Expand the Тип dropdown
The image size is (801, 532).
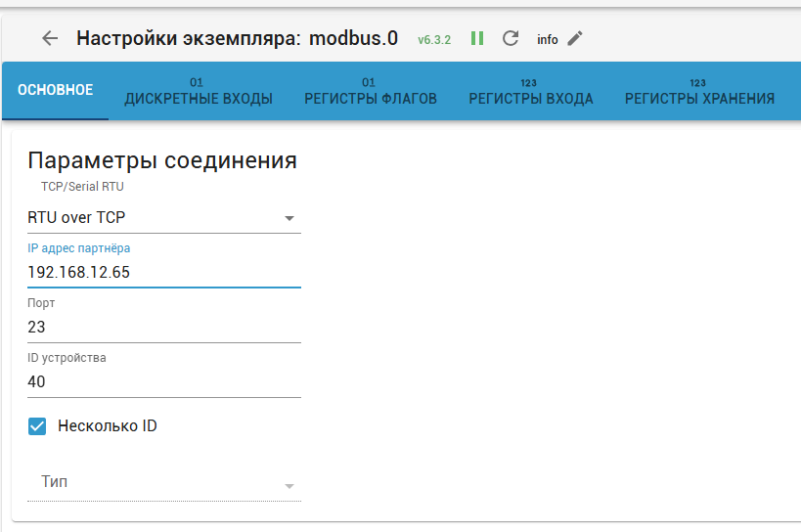[163, 483]
